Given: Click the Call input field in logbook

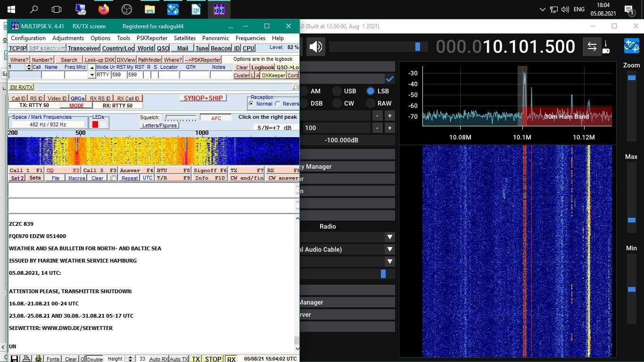Looking at the screenshot, I should pyautogui.click(x=25, y=75).
